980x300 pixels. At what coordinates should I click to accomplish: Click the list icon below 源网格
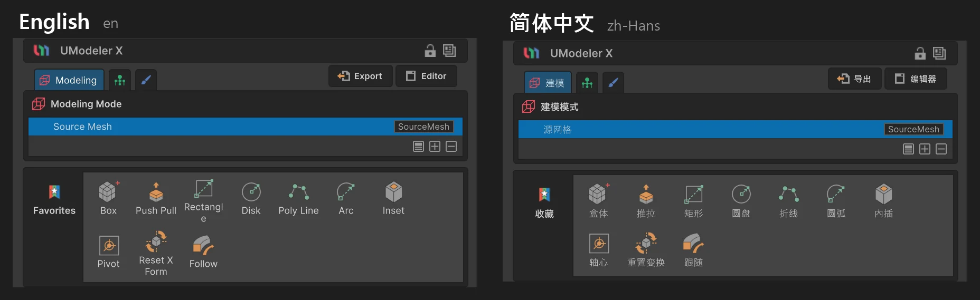(x=908, y=149)
